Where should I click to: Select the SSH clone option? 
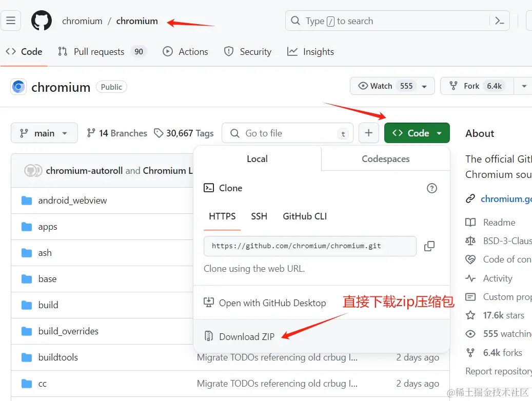[x=259, y=216]
